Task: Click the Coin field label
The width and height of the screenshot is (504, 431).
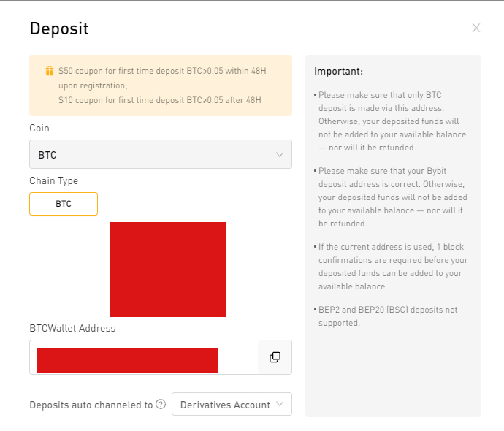Action: pyautogui.click(x=39, y=129)
